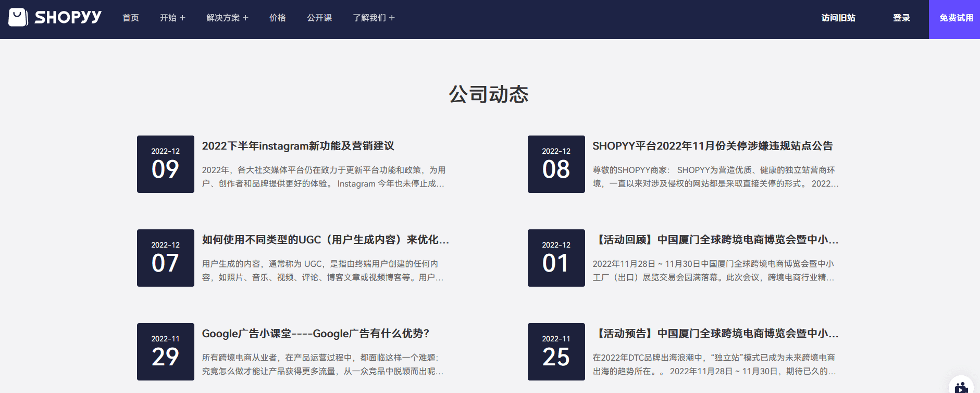Viewport: 980px width, 393px height.
Task: Click the 2022-11 25 date tile
Action: coord(556,352)
